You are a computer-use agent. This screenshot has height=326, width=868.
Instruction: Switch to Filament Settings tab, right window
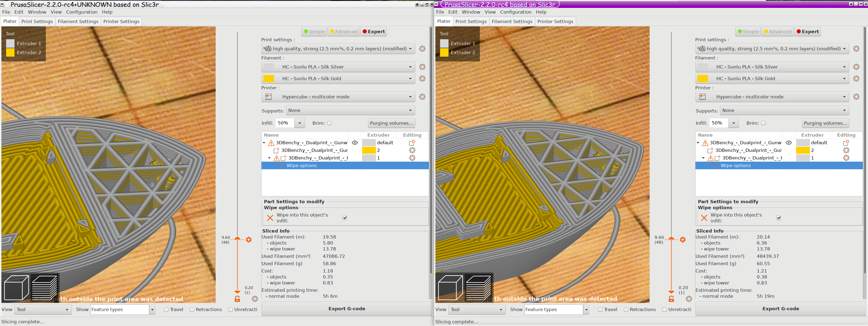tap(512, 21)
